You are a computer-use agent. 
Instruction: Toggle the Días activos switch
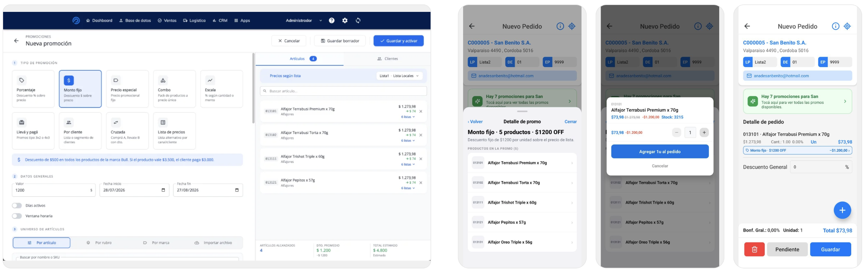(17, 206)
